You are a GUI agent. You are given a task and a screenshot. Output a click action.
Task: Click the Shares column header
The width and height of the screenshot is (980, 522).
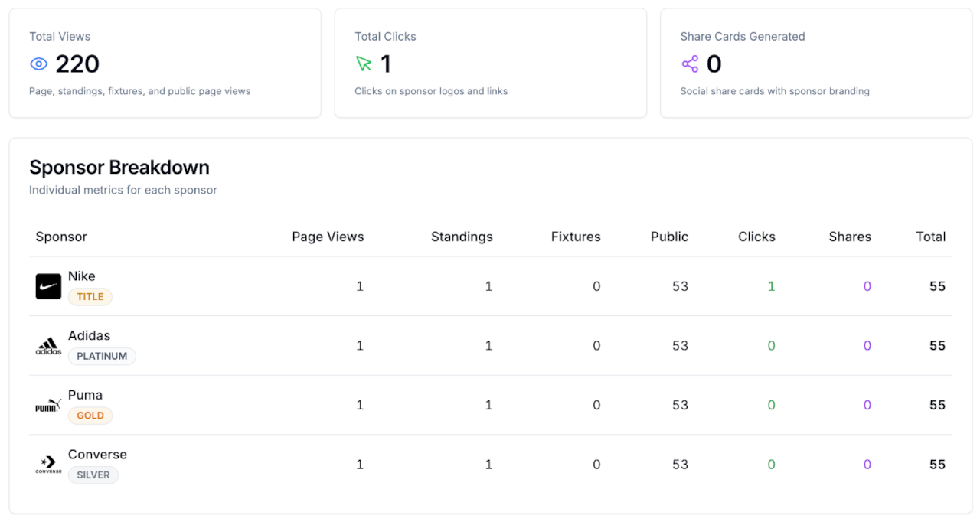(x=850, y=237)
